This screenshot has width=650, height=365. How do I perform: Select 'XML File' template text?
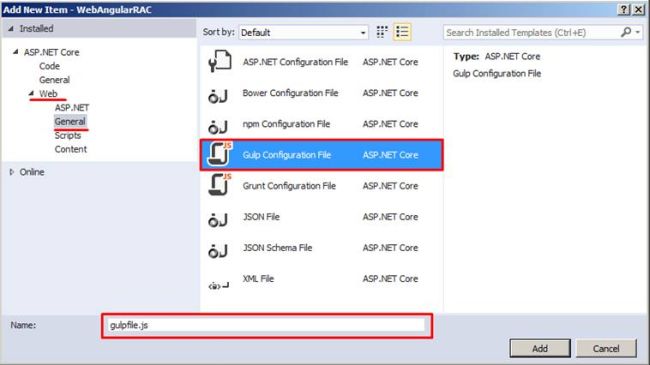258,279
